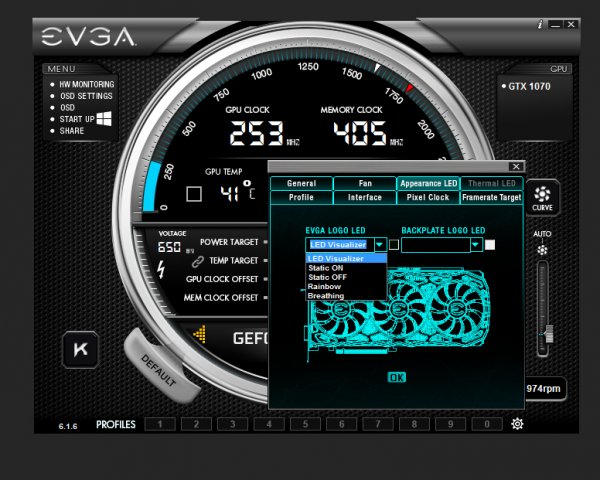Viewport: 600px width, 480px height.
Task: Select profile slot 8
Action: 414,424
